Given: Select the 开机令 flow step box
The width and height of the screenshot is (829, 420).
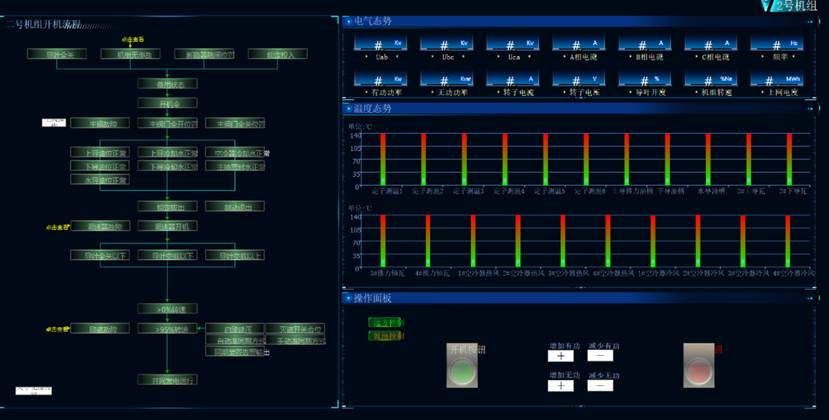Looking at the screenshot, I should click(x=168, y=103).
